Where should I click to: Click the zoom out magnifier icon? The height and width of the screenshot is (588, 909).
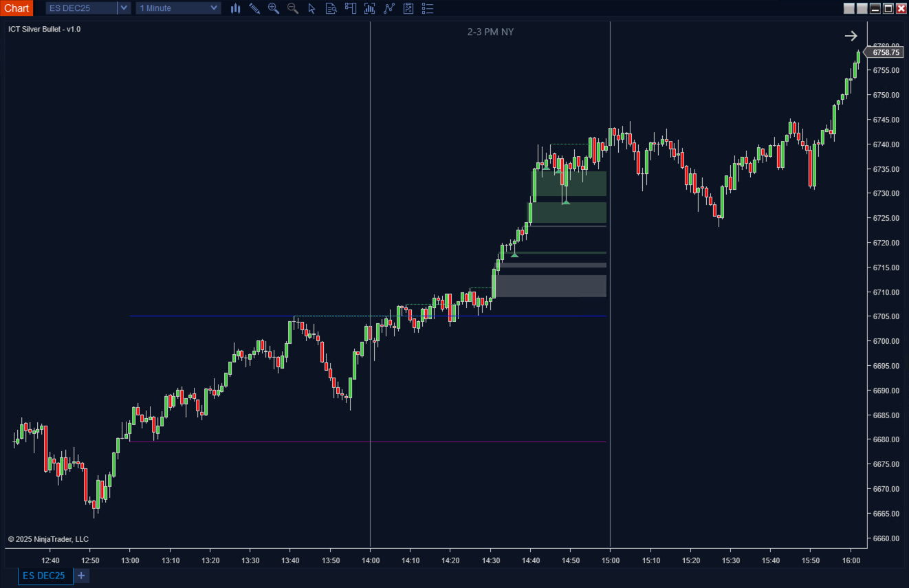[x=293, y=8]
